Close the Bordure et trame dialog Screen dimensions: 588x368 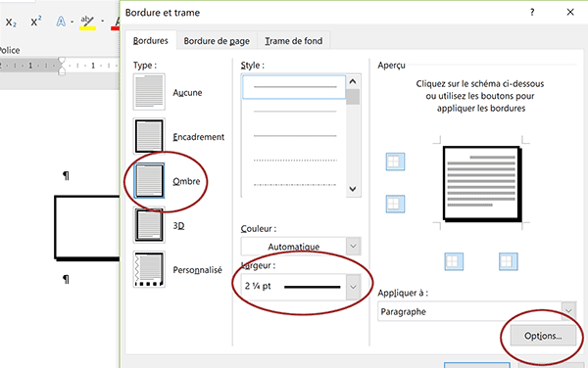click(570, 12)
